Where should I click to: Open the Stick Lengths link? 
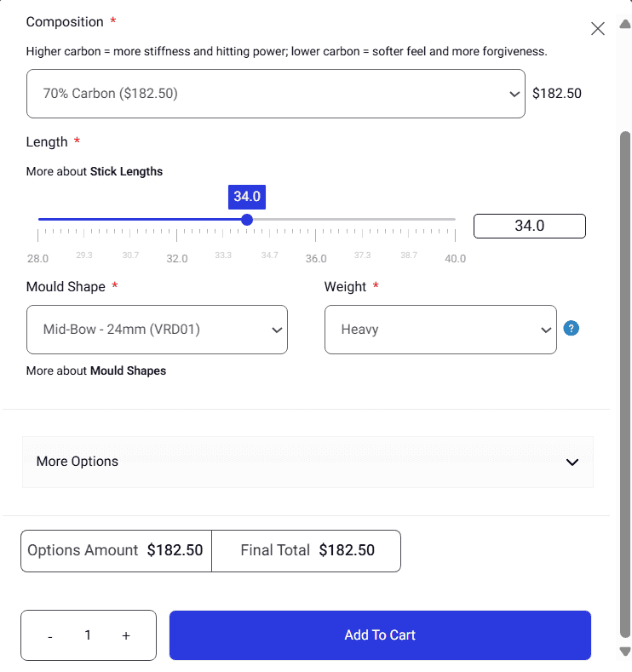coord(126,171)
